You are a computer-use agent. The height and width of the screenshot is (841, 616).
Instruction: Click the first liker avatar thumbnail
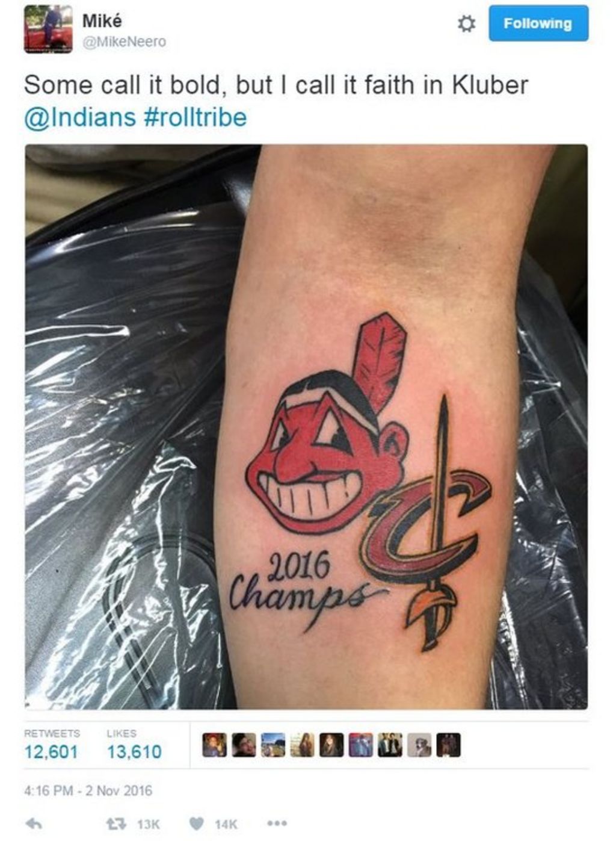pos(214,745)
